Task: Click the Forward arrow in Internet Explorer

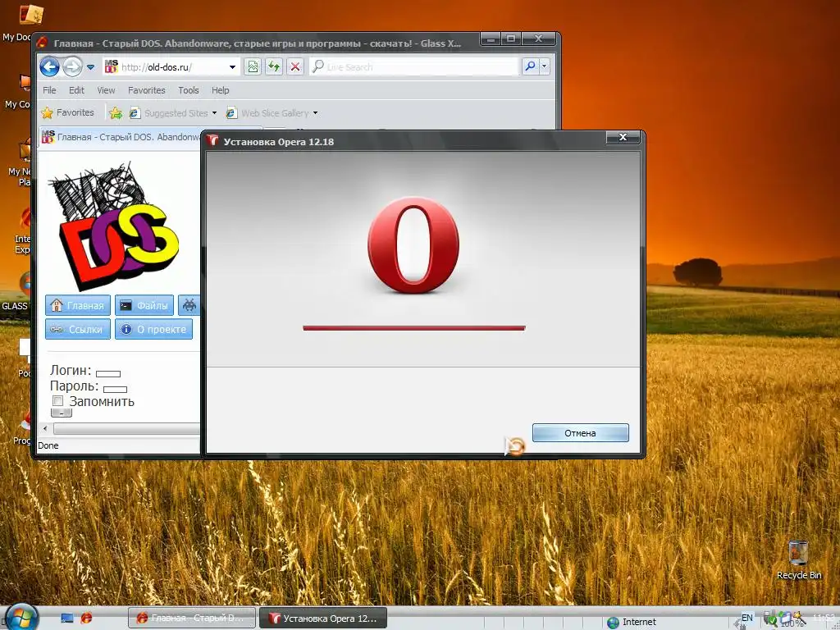Action: [x=72, y=67]
